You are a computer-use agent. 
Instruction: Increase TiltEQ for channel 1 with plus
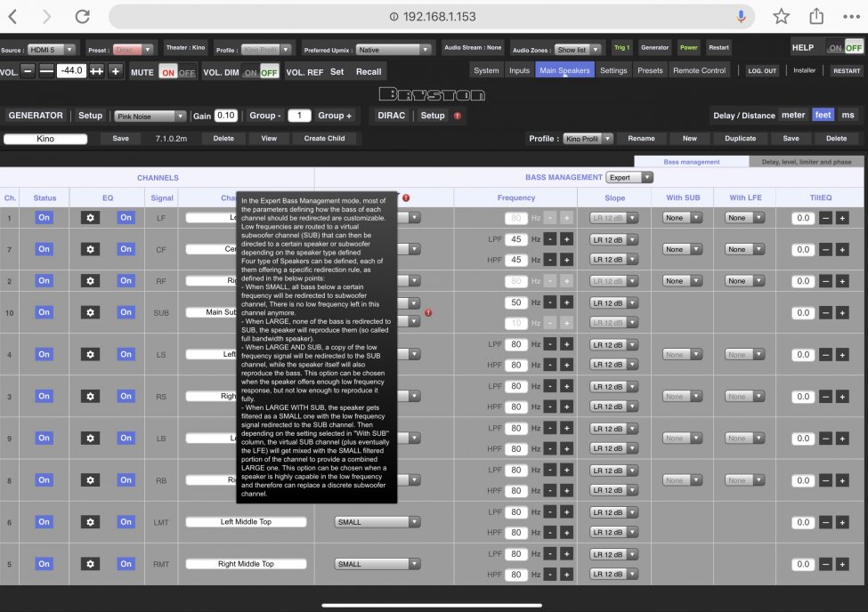pos(842,218)
